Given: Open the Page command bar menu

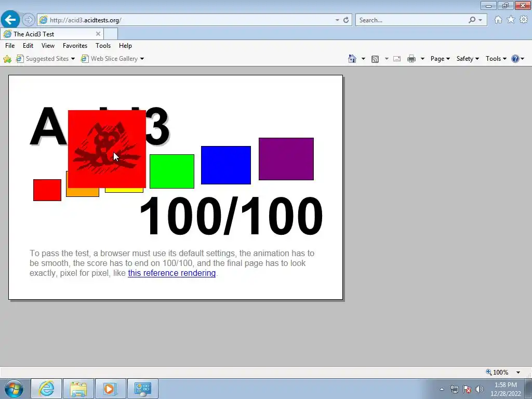Looking at the screenshot, I should coord(440,59).
